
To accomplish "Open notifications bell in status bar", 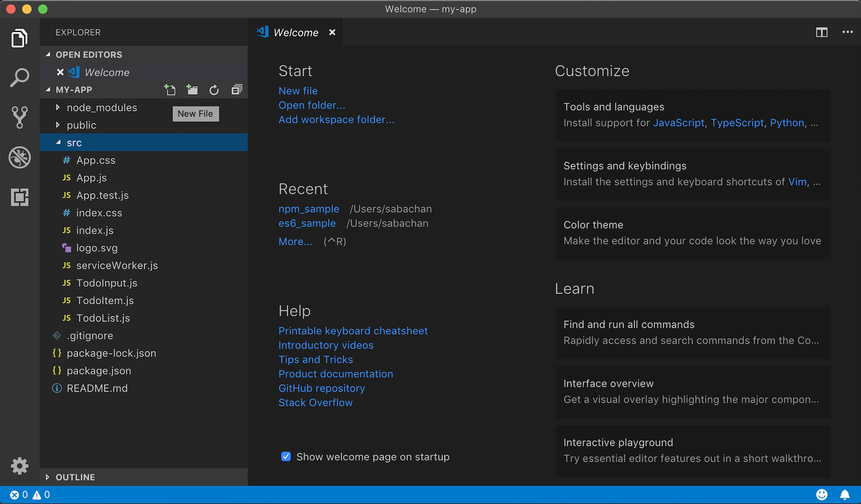I will click(845, 495).
